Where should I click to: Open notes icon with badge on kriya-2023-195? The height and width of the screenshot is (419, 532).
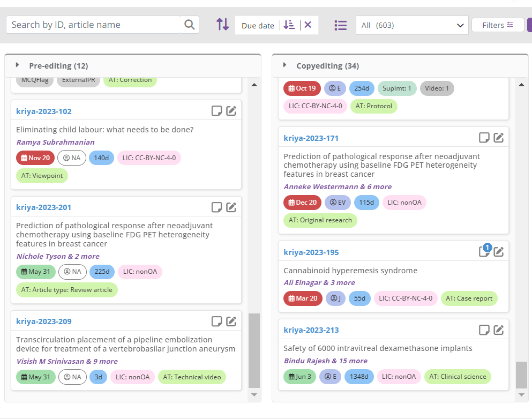coord(484,251)
